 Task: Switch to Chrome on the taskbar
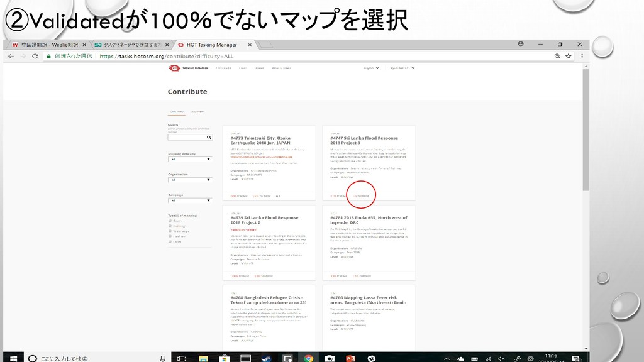tap(308, 358)
